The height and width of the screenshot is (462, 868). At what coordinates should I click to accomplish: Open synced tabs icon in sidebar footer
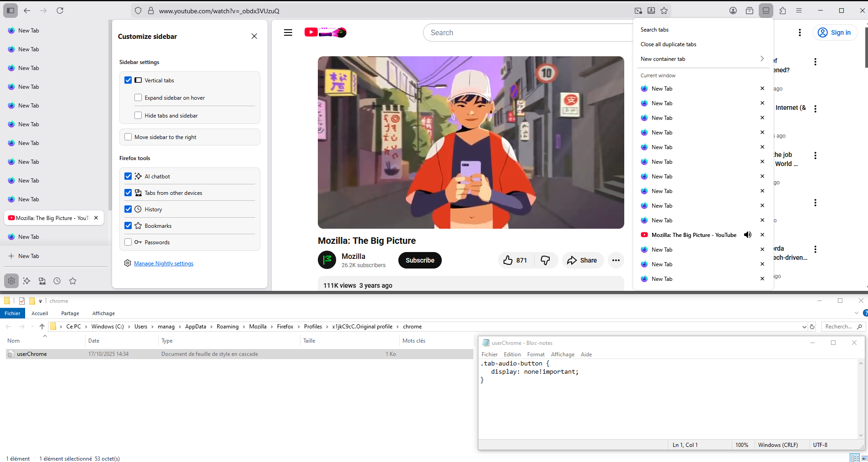click(42, 281)
